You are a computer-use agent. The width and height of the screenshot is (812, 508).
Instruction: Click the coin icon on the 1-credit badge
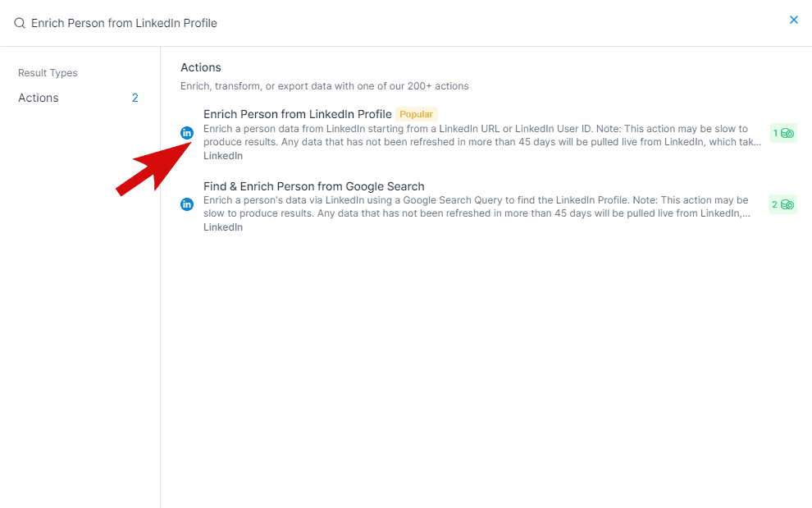click(787, 133)
